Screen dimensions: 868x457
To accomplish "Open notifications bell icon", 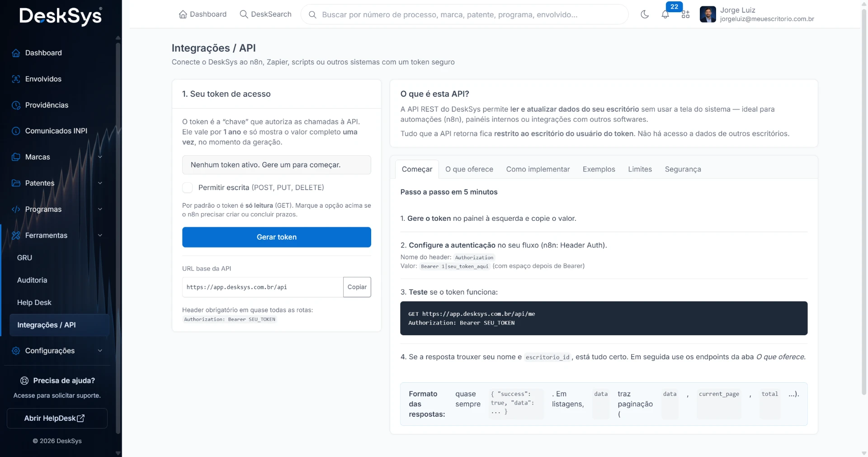I will 665,14.
